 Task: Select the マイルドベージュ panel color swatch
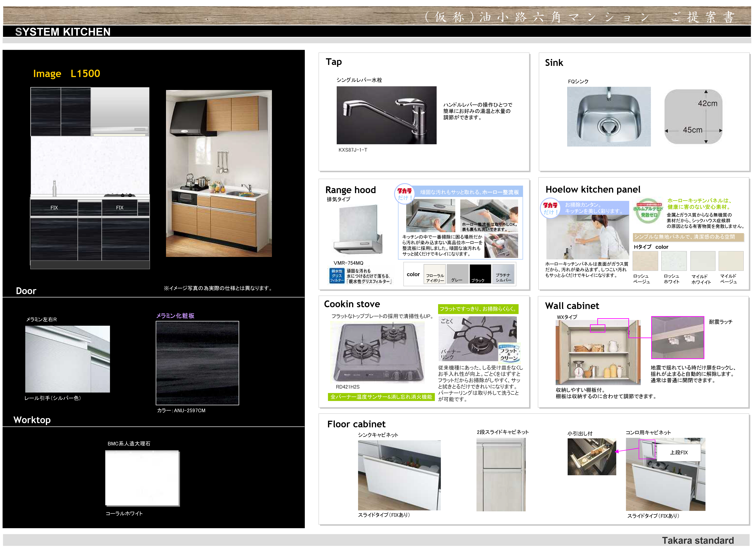[x=731, y=261]
